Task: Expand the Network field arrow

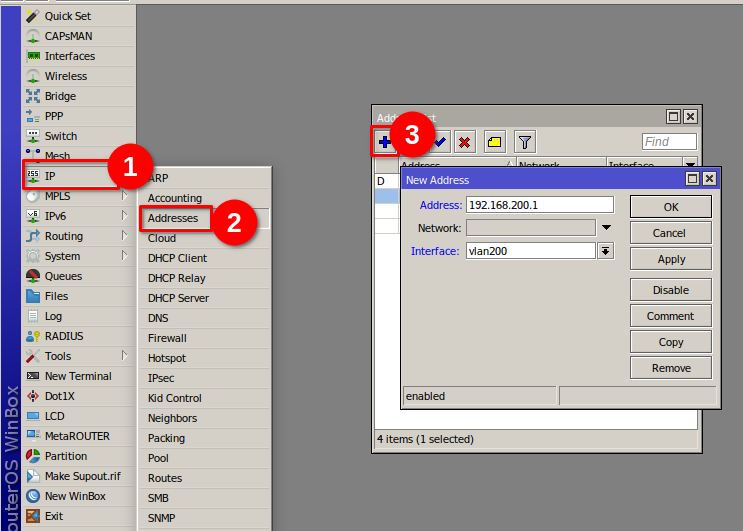Action: point(605,228)
